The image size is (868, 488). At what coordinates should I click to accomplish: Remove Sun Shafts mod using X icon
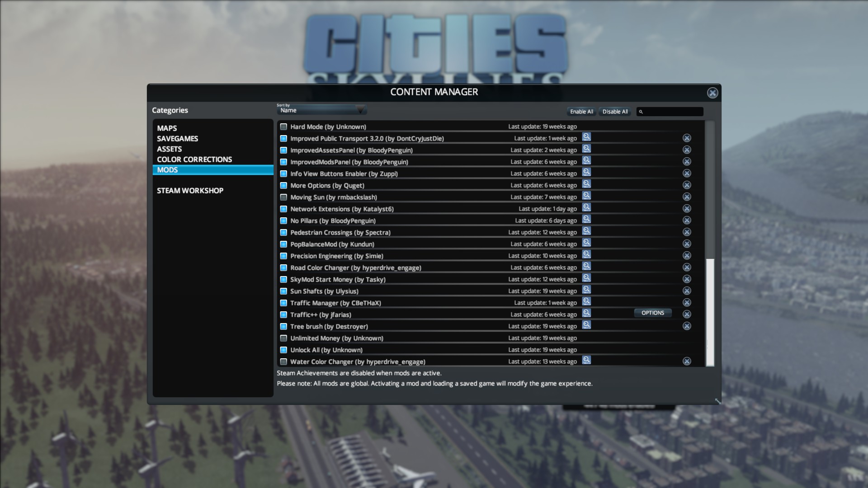click(x=687, y=291)
